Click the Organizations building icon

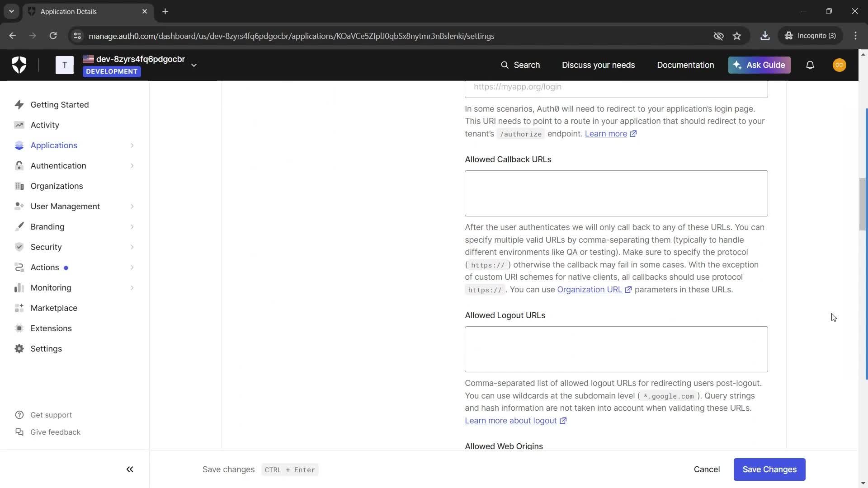coord(19,186)
